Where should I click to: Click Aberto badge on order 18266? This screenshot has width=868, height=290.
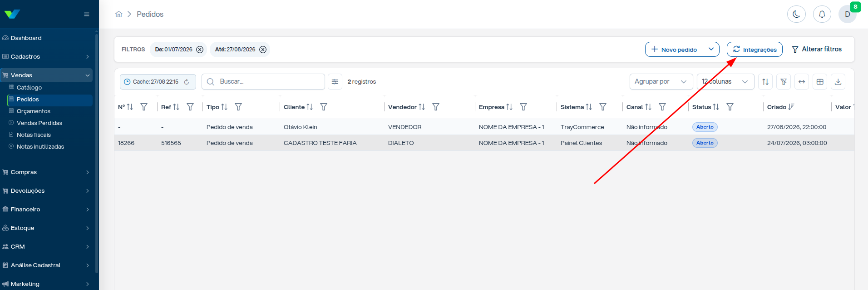pyautogui.click(x=705, y=143)
